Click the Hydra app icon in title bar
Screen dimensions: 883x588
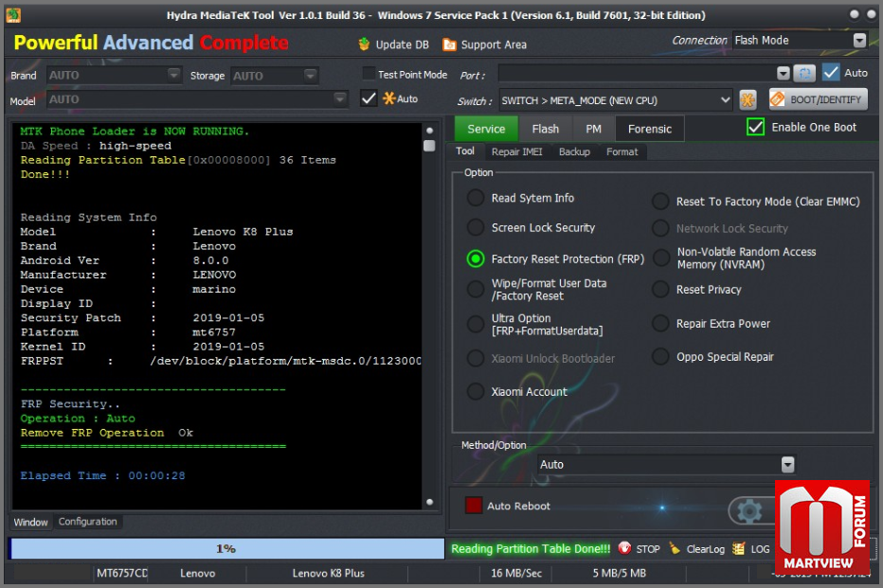coord(13,15)
